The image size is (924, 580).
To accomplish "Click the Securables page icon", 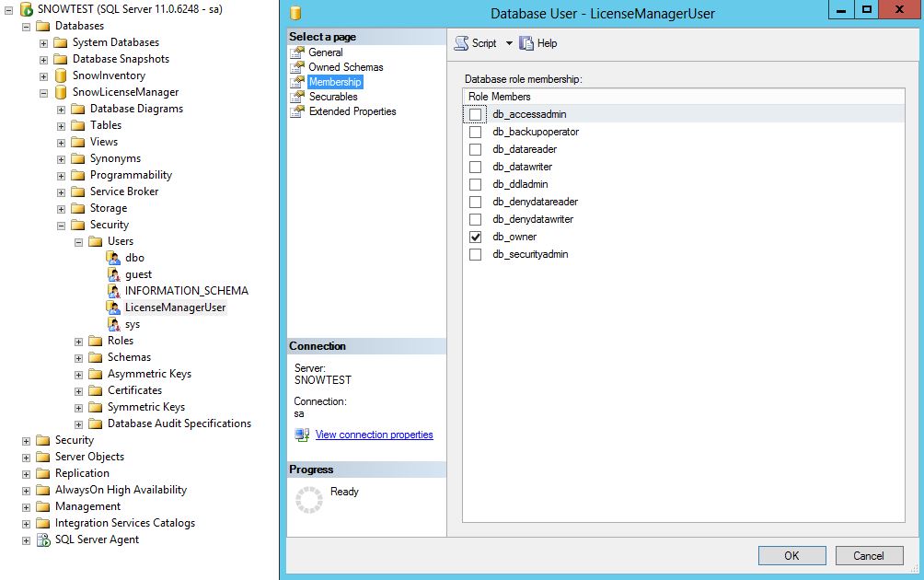I will [297, 97].
